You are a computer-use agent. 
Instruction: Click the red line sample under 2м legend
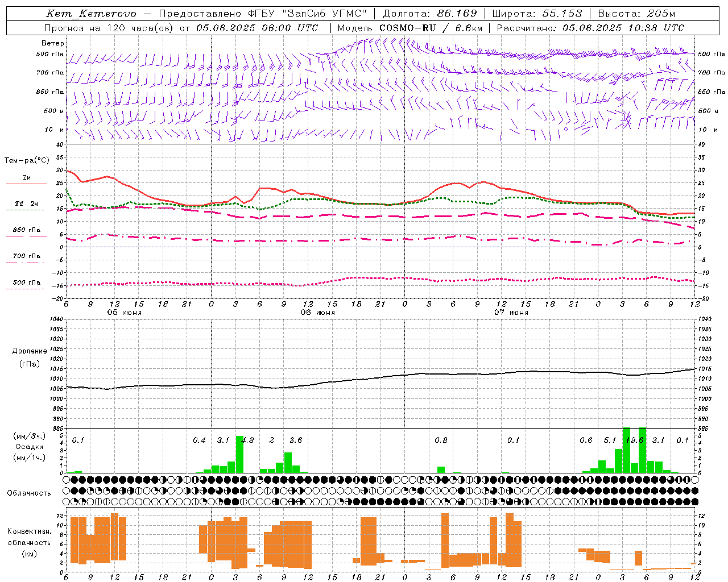[26, 184]
